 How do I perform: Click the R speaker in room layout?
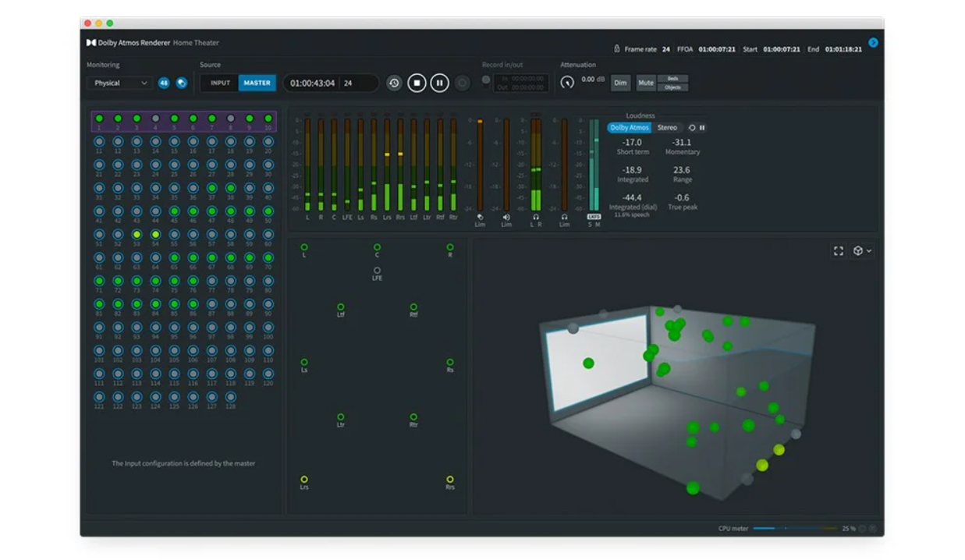point(450,247)
